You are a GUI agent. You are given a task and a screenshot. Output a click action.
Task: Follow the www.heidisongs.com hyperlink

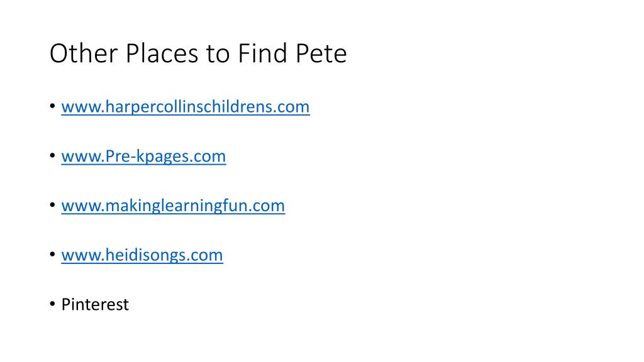coord(142,255)
